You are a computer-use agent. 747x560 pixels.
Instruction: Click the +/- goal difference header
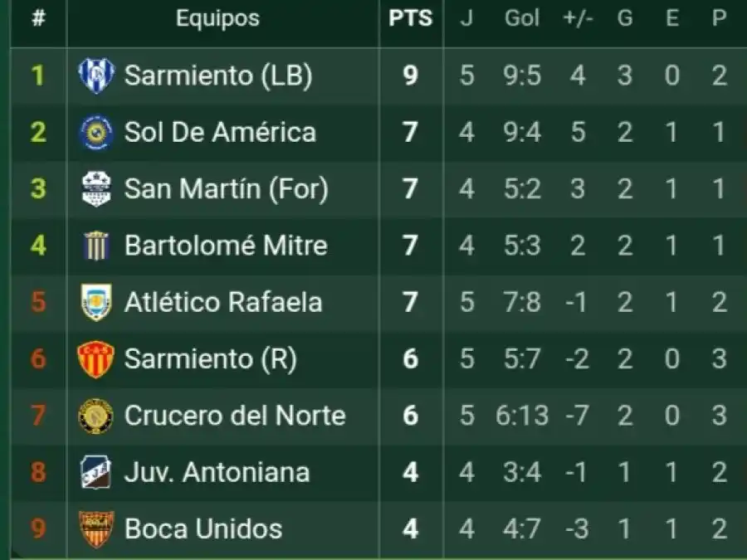pyautogui.click(x=578, y=18)
